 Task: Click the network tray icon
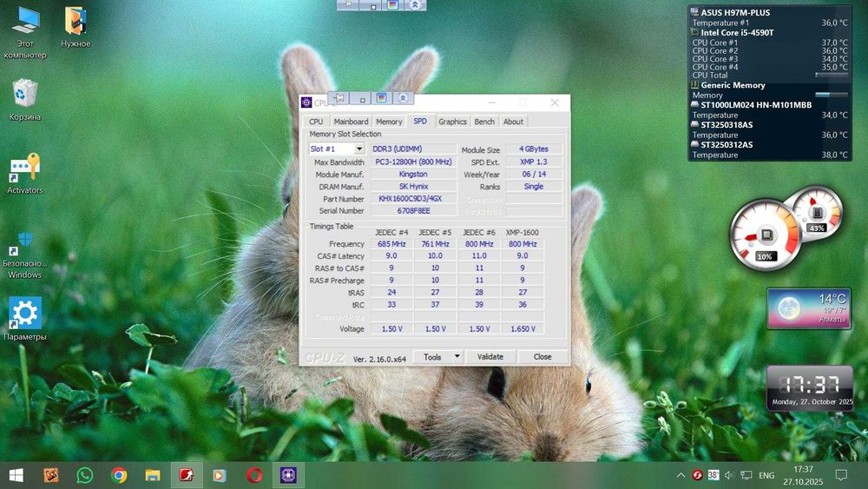746,475
